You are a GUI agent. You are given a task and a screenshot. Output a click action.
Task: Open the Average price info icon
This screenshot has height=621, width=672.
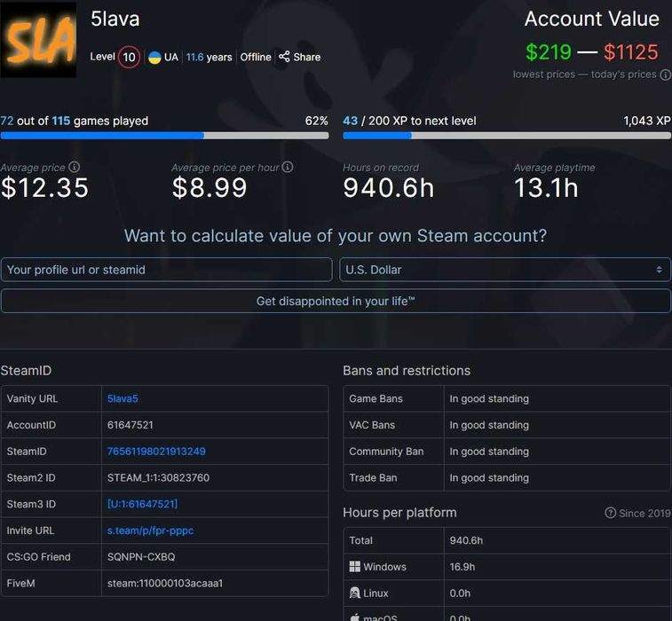tap(75, 167)
